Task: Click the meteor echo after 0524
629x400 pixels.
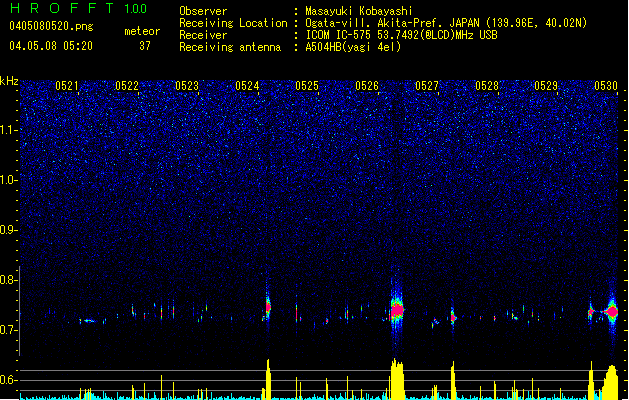Action: click(x=268, y=307)
